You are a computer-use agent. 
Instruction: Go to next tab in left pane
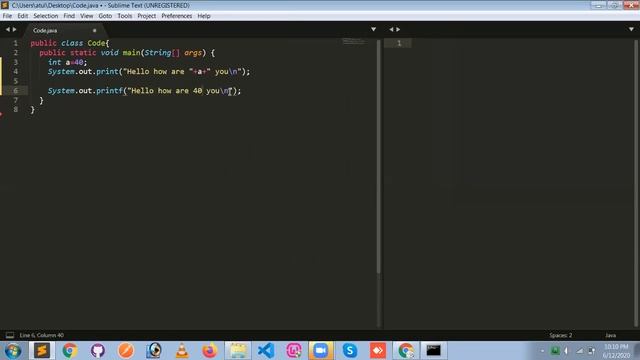click(x=15, y=29)
